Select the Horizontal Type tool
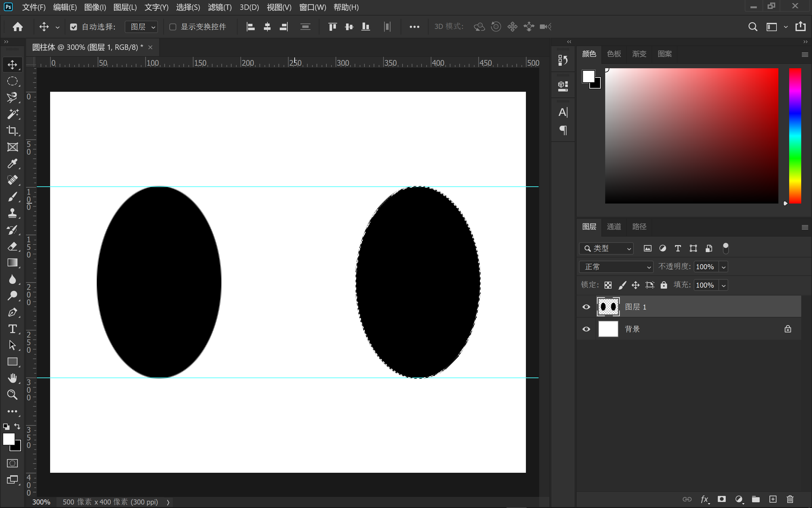Viewport: 812px width, 508px height. click(12, 329)
